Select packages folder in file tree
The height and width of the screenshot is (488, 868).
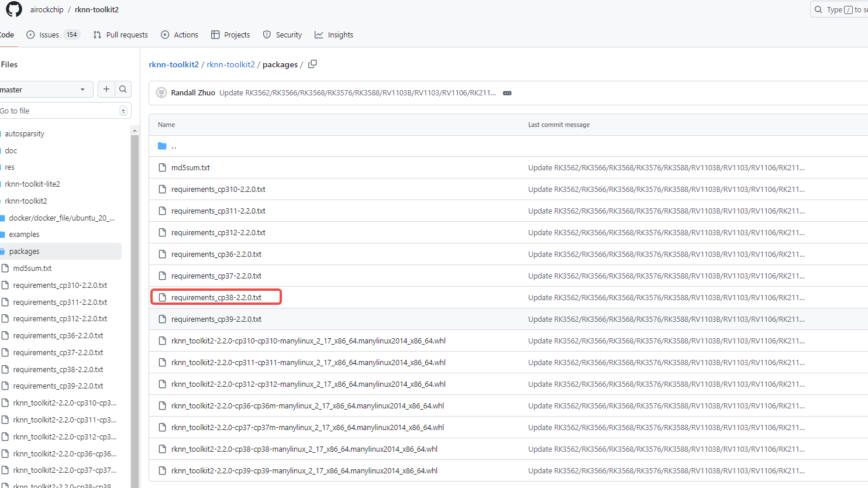click(61, 251)
